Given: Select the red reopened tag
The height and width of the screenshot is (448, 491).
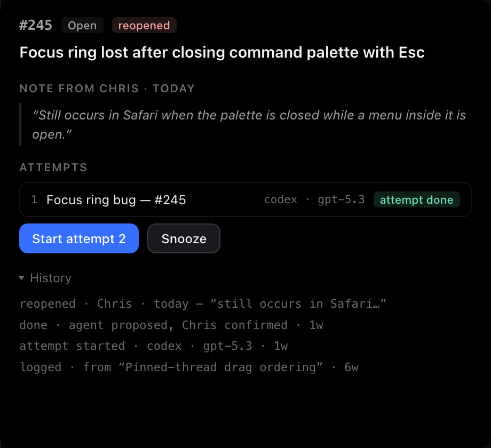Looking at the screenshot, I should [x=144, y=26].
